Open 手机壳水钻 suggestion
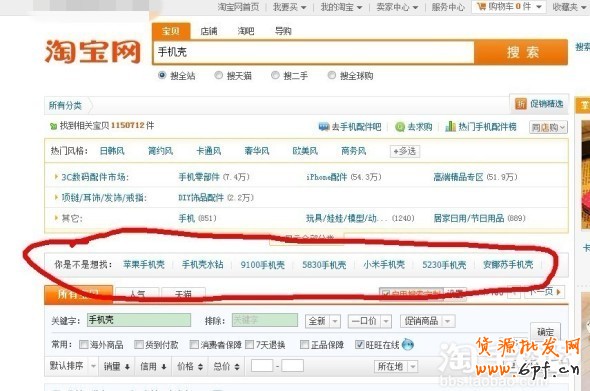 pyautogui.click(x=203, y=265)
